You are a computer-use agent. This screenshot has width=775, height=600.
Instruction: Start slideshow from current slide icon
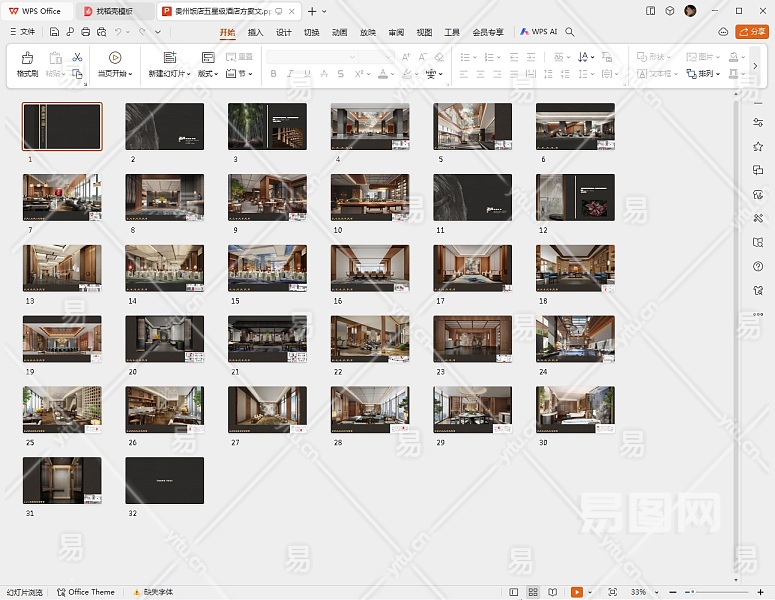click(x=115, y=58)
